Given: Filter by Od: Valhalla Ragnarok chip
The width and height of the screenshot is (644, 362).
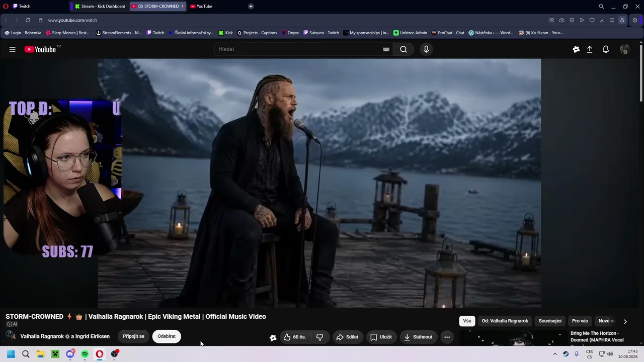Looking at the screenshot, I should point(505,321).
